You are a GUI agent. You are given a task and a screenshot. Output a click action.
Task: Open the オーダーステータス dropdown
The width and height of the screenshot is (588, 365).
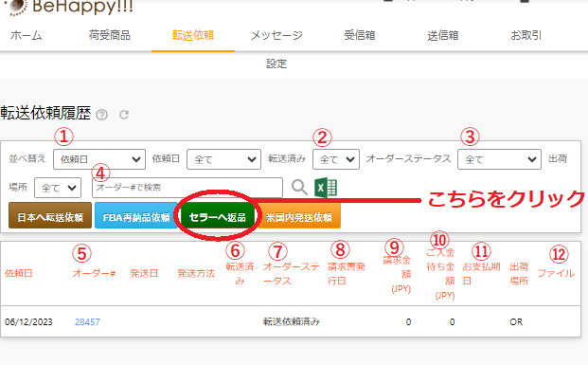499,159
